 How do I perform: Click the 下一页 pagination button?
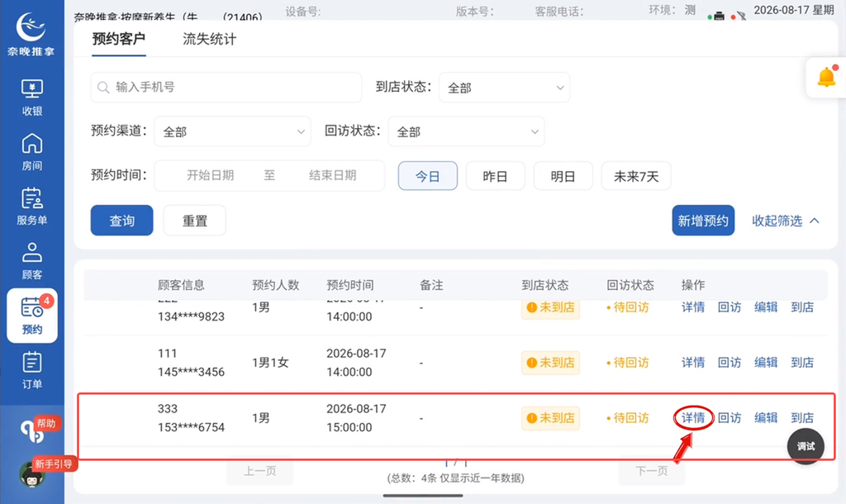(652, 471)
